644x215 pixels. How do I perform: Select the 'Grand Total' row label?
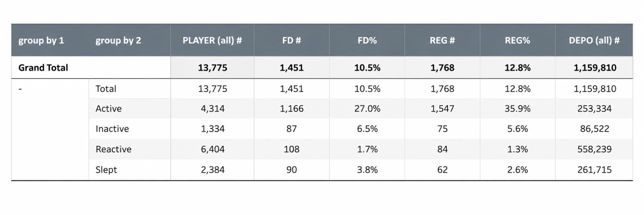coord(43,67)
